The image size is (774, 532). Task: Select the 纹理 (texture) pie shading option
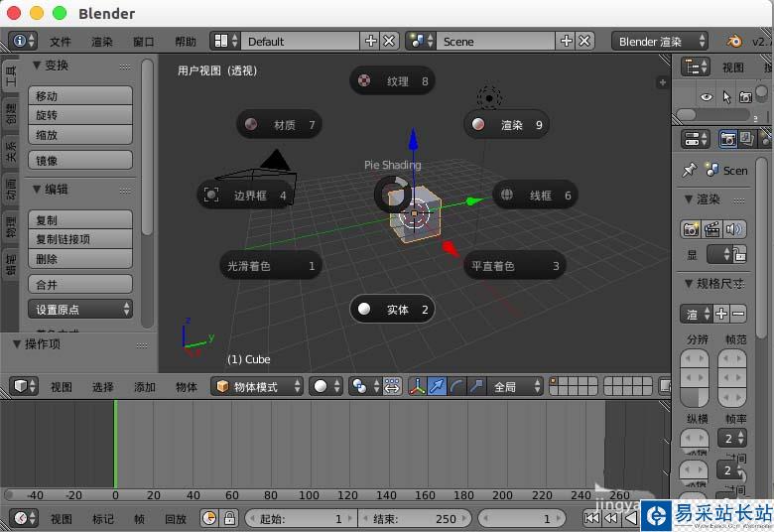tap(392, 81)
